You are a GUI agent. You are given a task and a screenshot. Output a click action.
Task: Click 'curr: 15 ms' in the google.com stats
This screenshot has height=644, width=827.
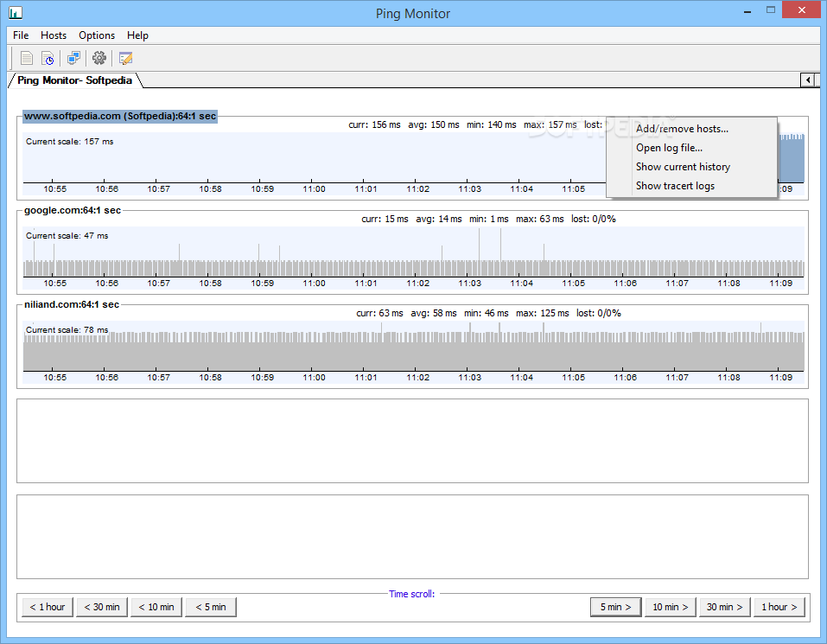[385, 219]
